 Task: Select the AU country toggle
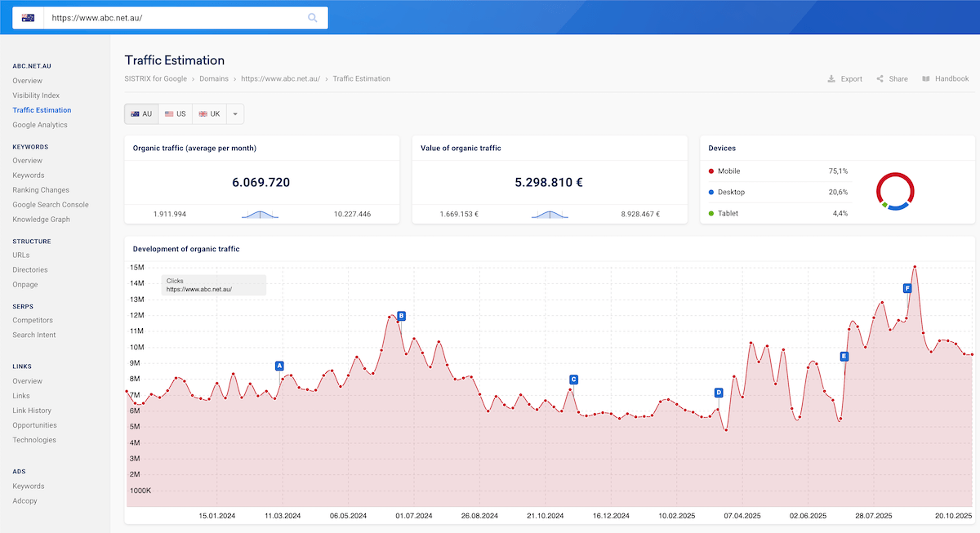(141, 114)
